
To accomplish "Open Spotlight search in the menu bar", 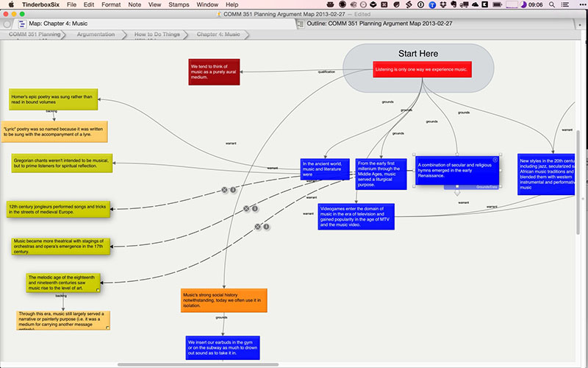I will click(x=552, y=4).
